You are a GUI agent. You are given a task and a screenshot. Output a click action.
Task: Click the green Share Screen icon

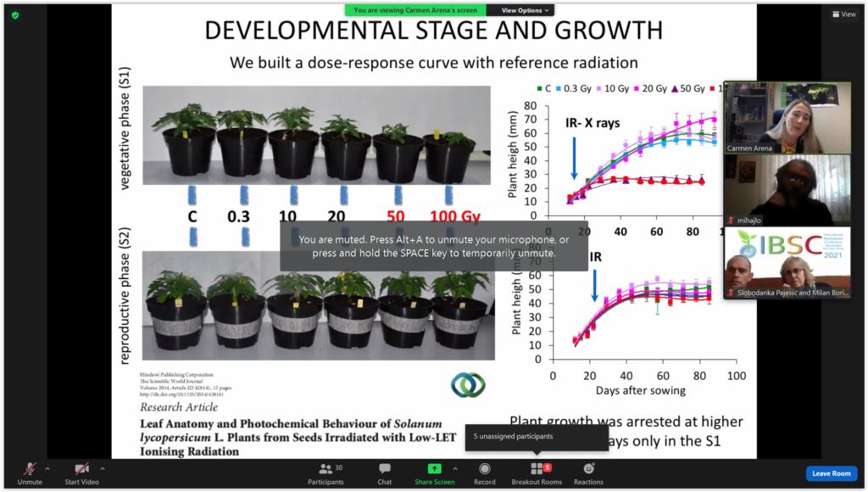[x=434, y=469]
